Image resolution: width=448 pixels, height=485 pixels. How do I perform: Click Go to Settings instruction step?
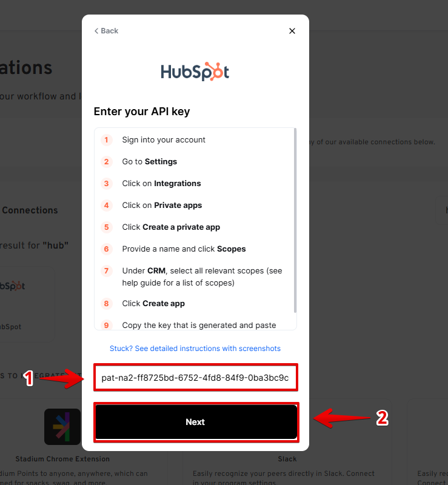pos(150,162)
